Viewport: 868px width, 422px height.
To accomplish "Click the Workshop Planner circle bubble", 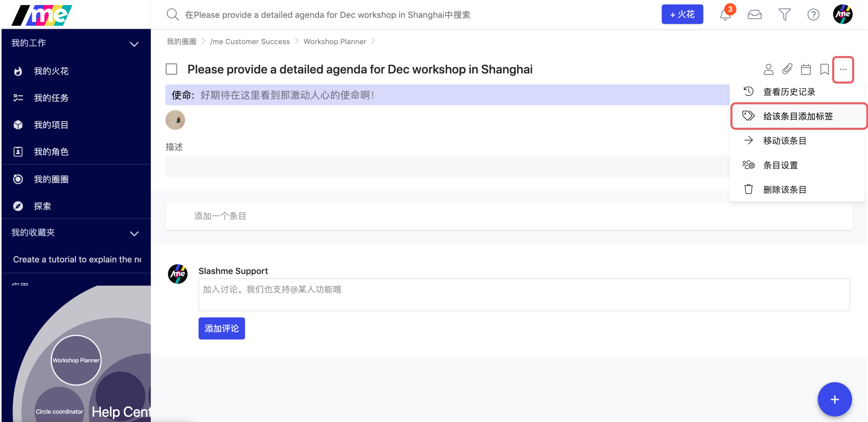I will click(76, 360).
